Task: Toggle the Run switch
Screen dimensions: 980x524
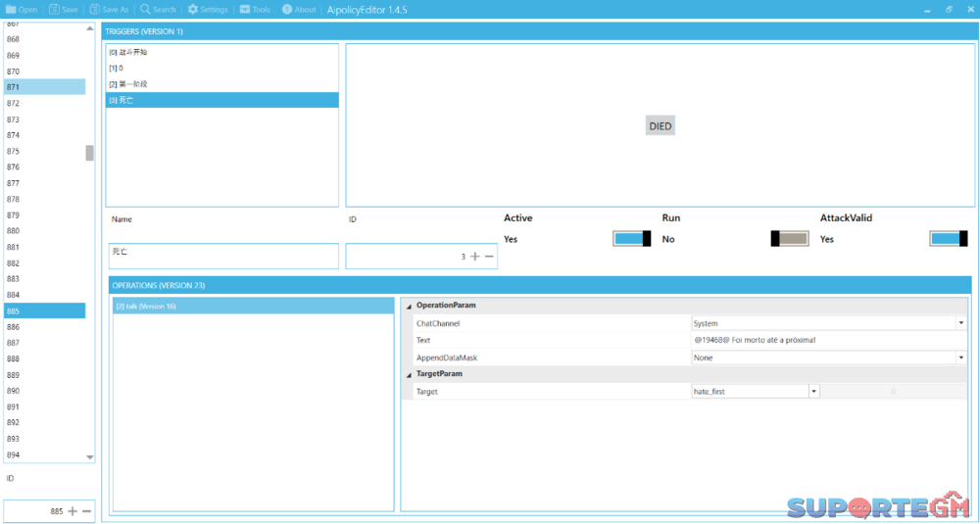Action: point(790,239)
